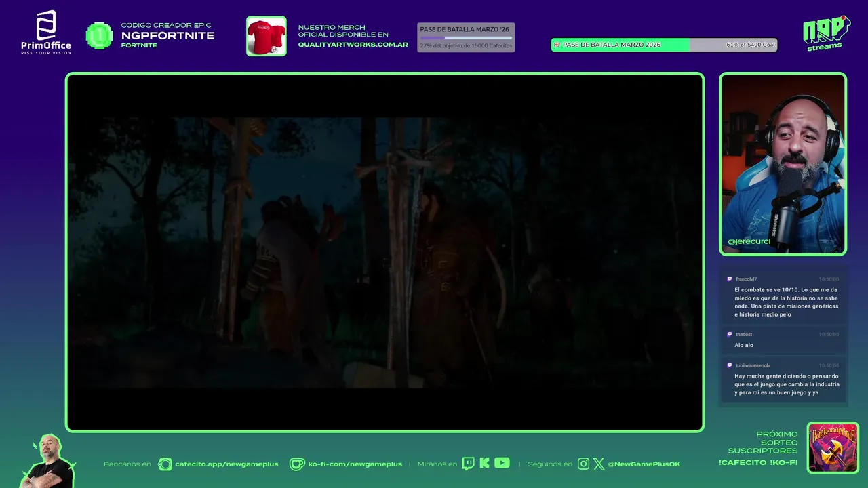Click message 'Hay mucha gente diciendo'
Viewport: 868px width, 488px height.
click(787, 384)
